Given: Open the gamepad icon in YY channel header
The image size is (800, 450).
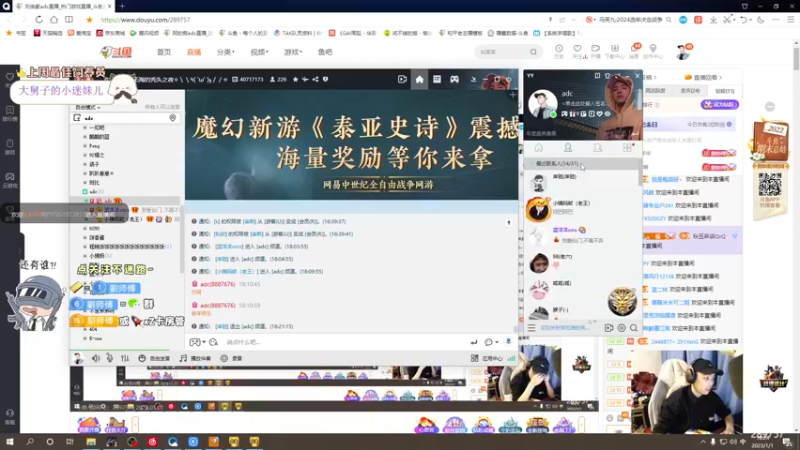Looking at the screenshot, I should pyautogui.click(x=455, y=80).
